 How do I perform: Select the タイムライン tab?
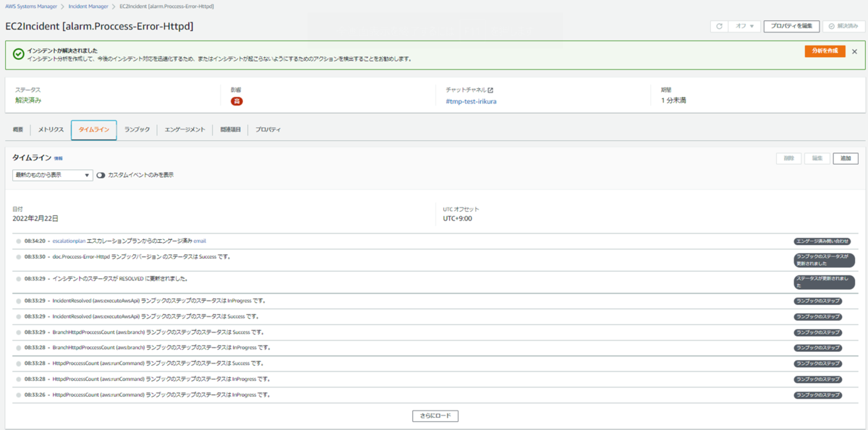(x=94, y=129)
